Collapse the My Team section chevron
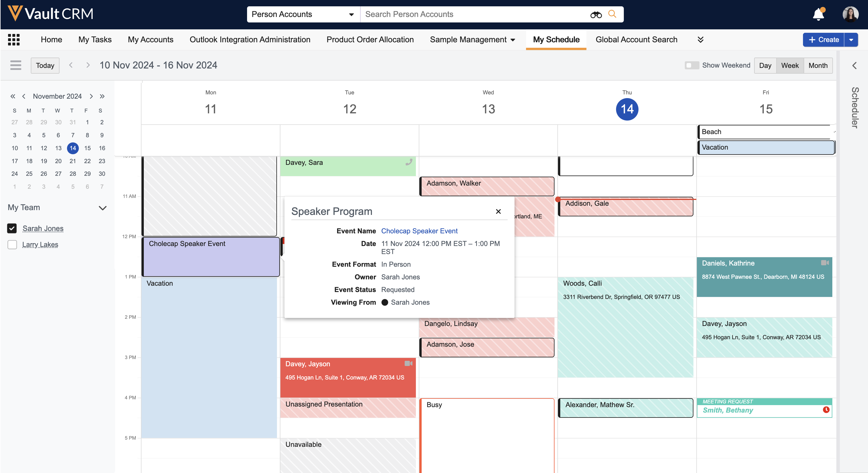Viewport: 868px width, 473px height. pos(102,208)
